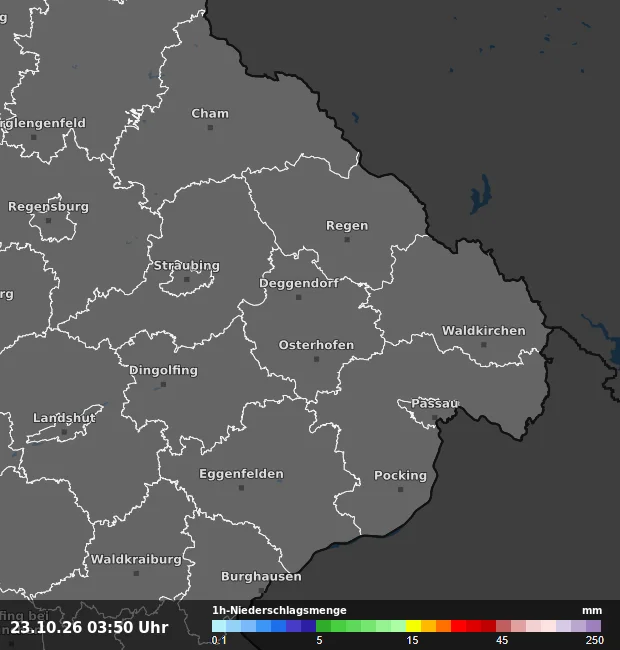Select the Pocking city marker square
This screenshot has height=650, width=620.
pyautogui.click(x=400, y=490)
